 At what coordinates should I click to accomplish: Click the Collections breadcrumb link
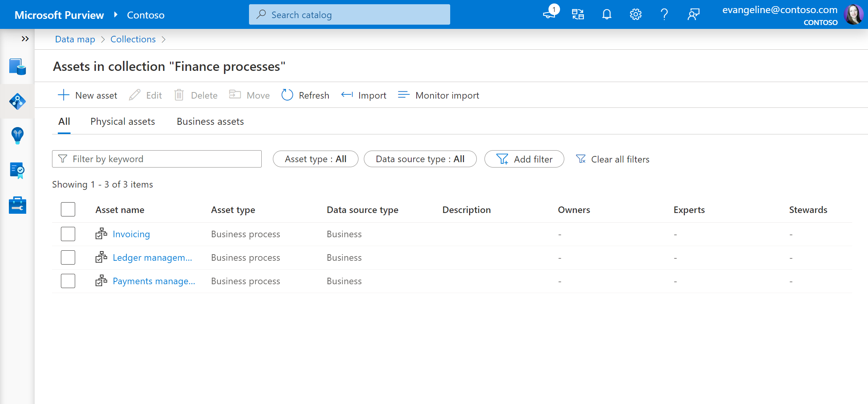click(x=133, y=39)
